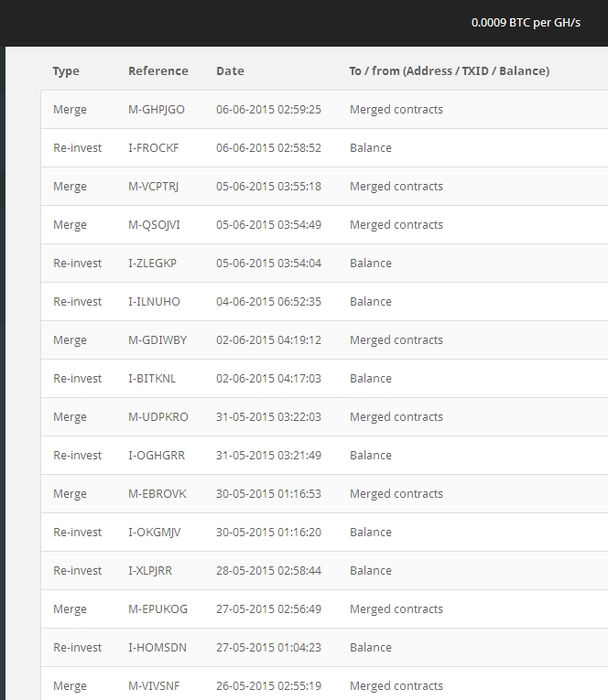Click the Date column header
Screen dimensions: 608x700
[x=230, y=71]
